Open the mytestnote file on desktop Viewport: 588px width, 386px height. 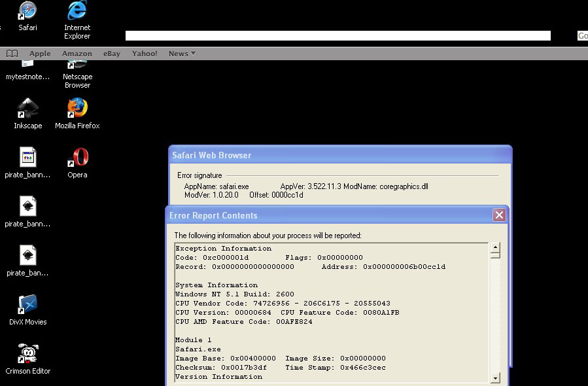[x=27, y=71]
